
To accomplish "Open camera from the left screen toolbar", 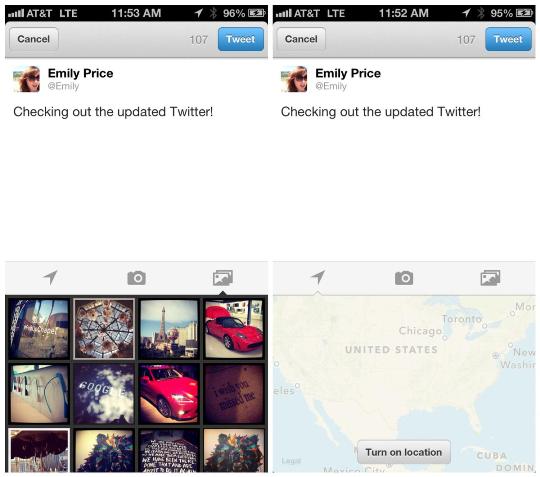I will [136, 278].
